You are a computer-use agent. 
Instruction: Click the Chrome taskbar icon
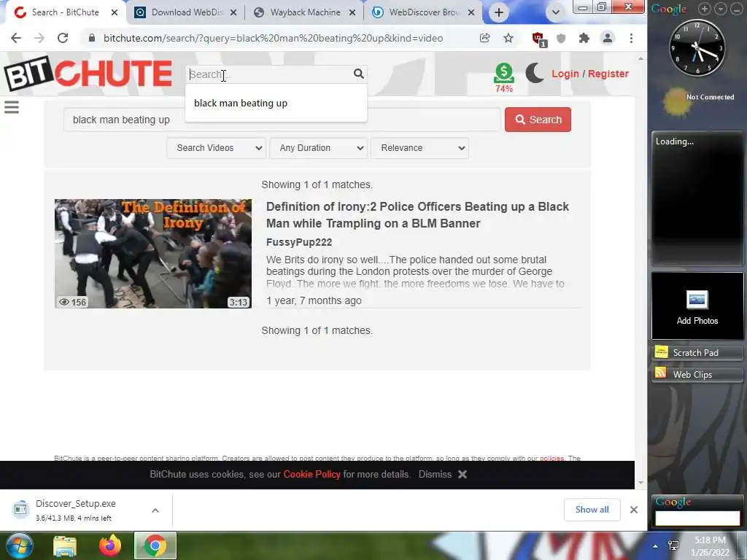(155, 545)
